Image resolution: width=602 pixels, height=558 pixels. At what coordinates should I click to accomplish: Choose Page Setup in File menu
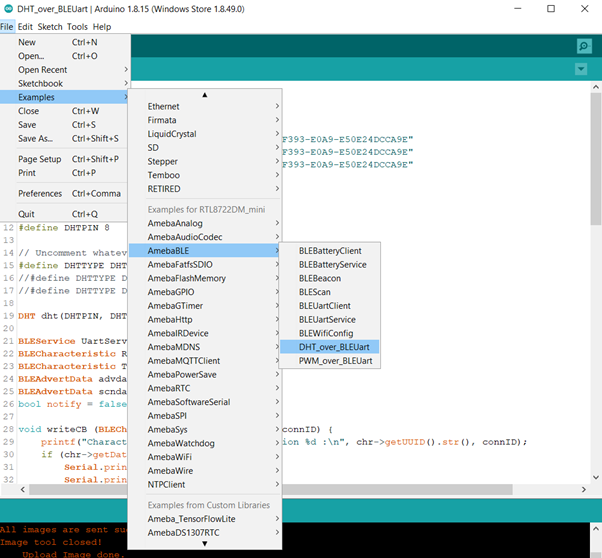pyautogui.click(x=40, y=159)
